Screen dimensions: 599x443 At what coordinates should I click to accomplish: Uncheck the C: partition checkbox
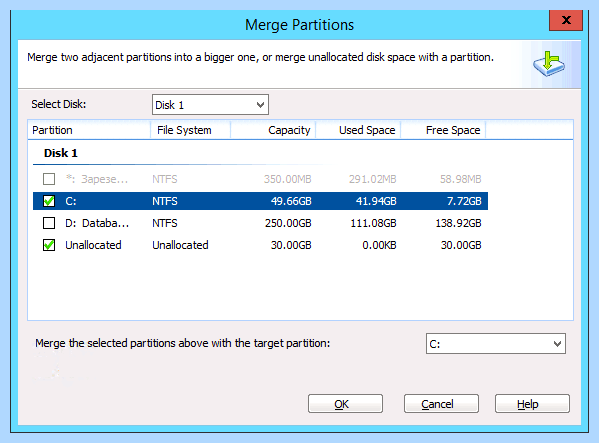coord(49,201)
